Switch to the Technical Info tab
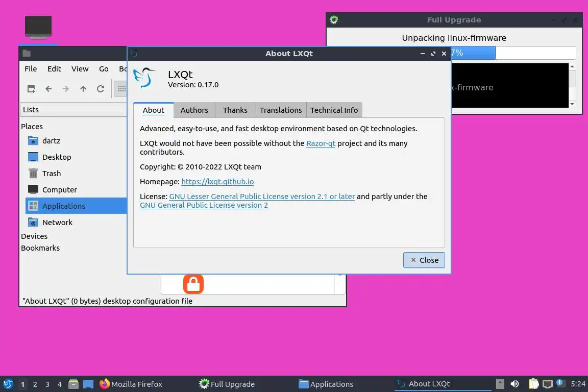 pyautogui.click(x=334, y=110)
